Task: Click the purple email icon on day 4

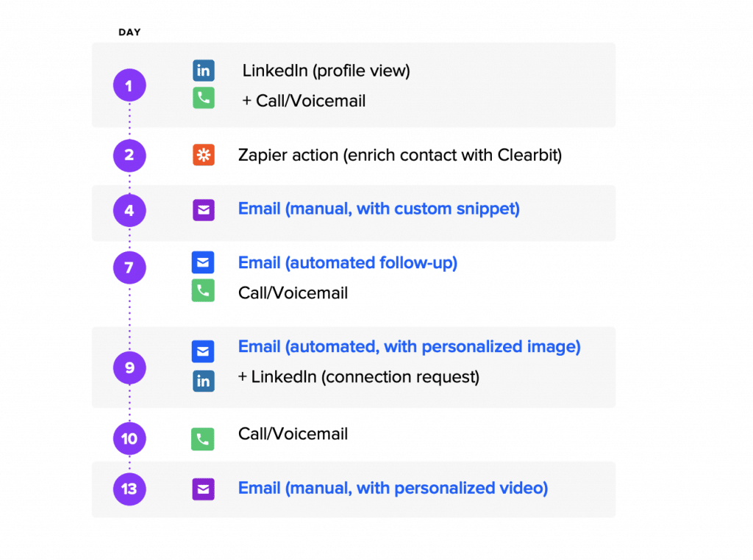Action: click(x=204, y=210)
